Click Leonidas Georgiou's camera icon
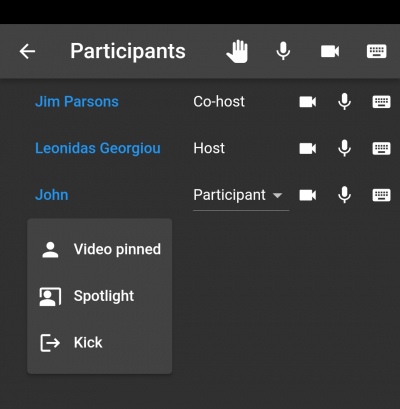400x409 pixels. (x=308, y=148)
